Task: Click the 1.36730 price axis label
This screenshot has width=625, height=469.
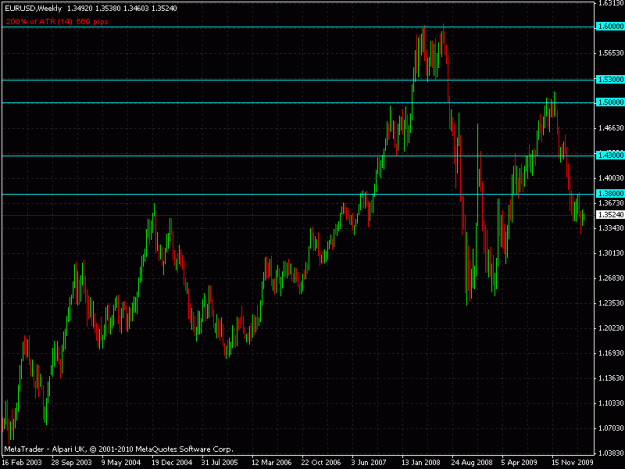Action: [611, 203]
